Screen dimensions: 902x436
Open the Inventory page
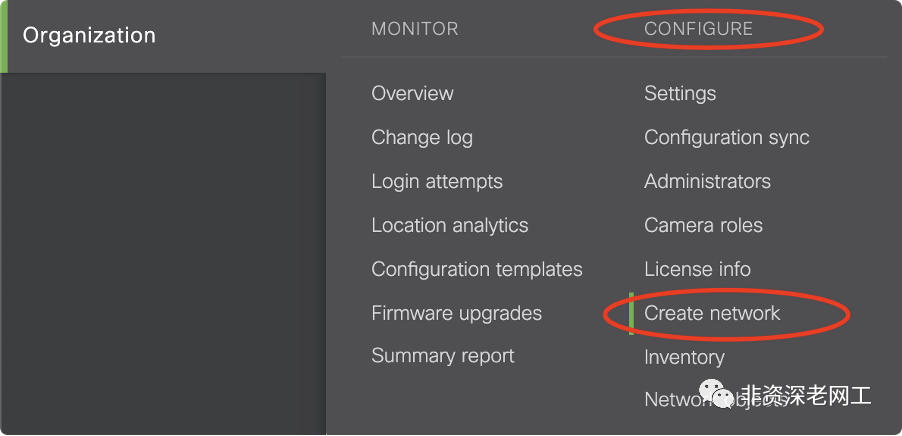point(684,357)
